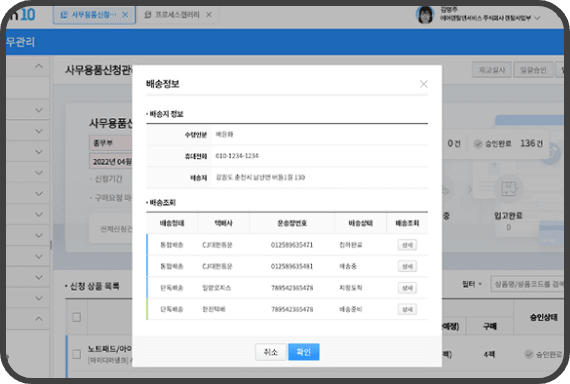570x384 pixels.
Task: Click the 배송형태 column header
Action: 172,223
